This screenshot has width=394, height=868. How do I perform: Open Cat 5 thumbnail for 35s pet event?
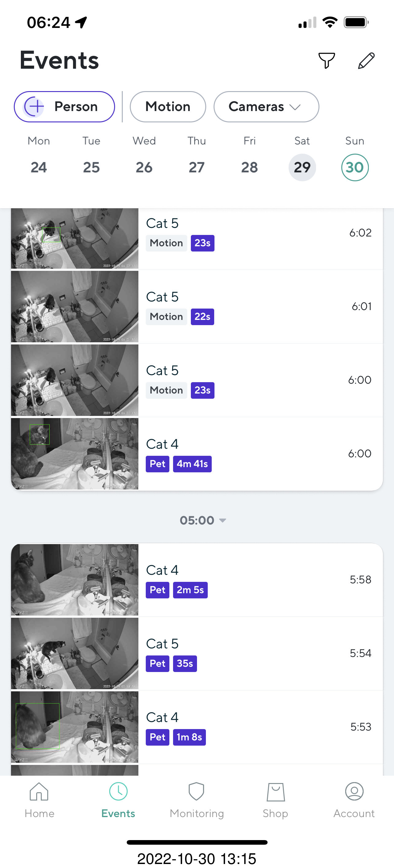click(75, 653)
